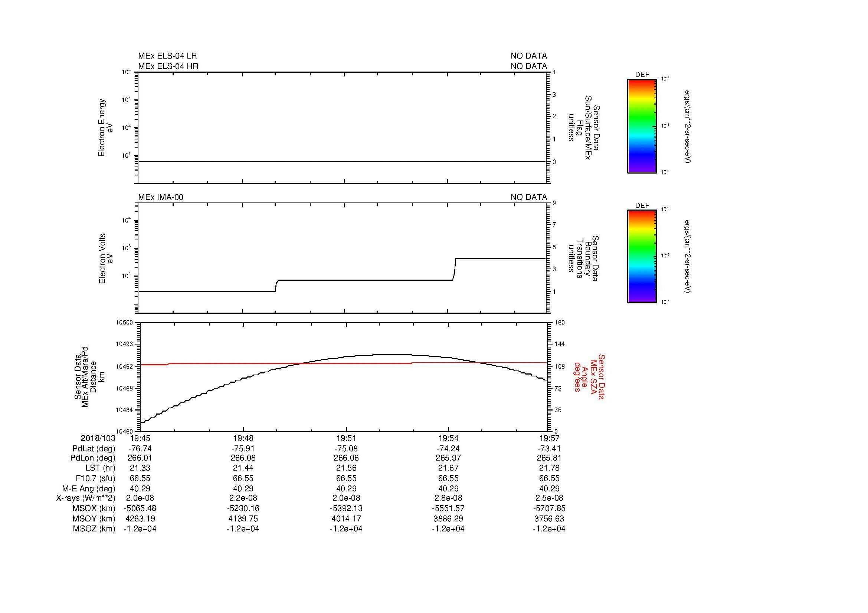Click the F10.7 (sfu) row label
Image resolution: width=868 pixels, height=613 pixels.
tap(95, 478)
